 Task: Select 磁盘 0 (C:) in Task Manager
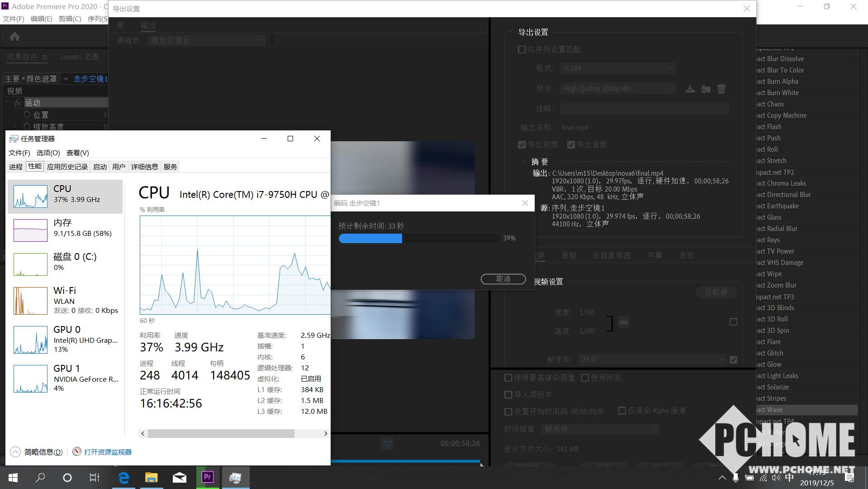30,264
